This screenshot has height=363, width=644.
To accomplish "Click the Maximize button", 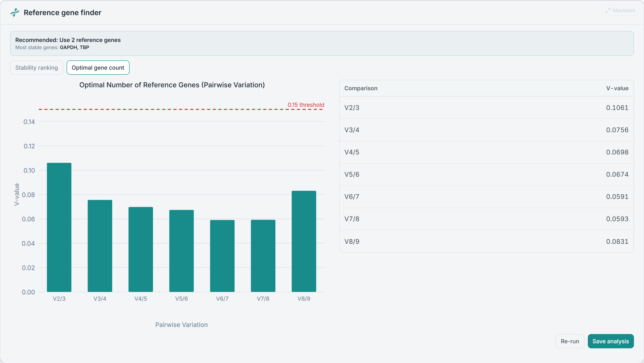I will coord(620,10).
